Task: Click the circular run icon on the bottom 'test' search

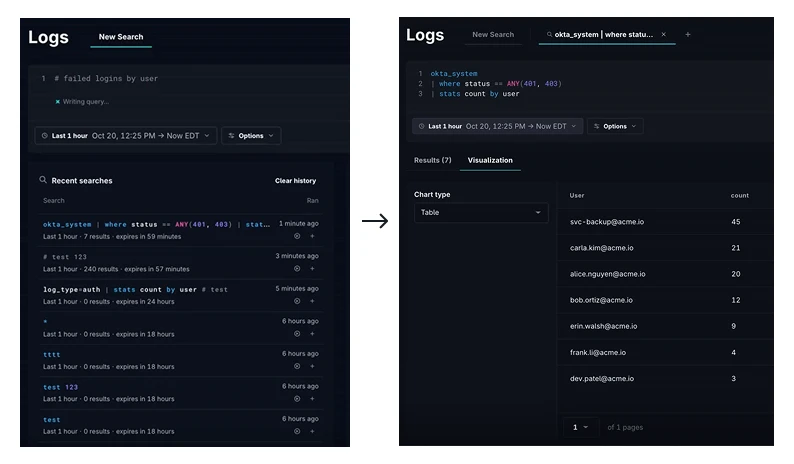Action: [297, 431]
